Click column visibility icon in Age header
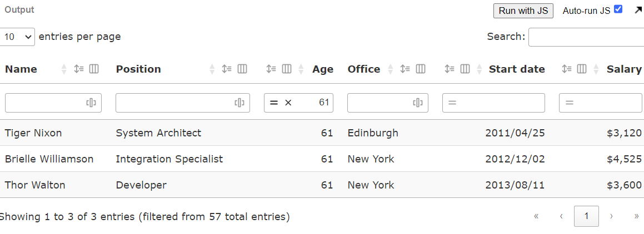 [x=287, y=69]
